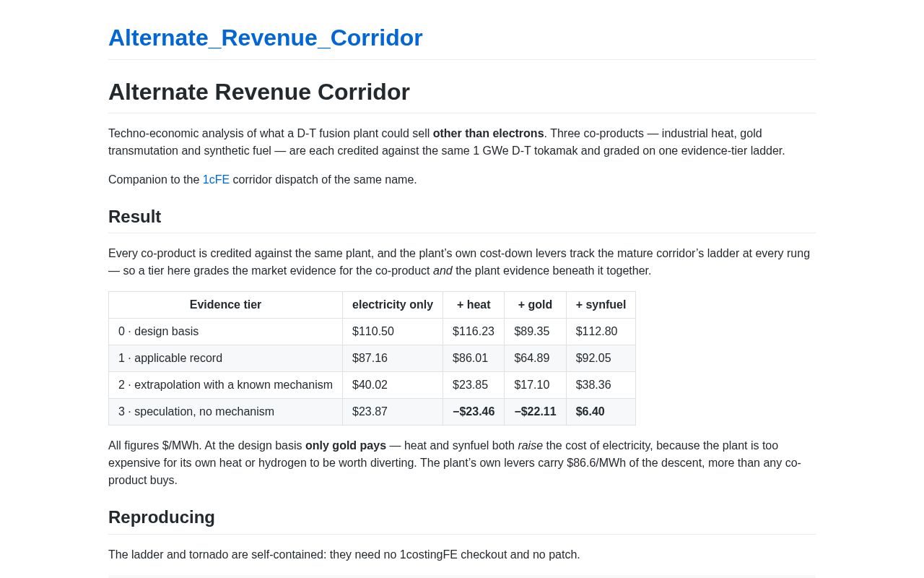The width and height of the screenshot is (924, 578).
Task: Click the bold phrase "other than electrons"
Action: coord(489,134)
